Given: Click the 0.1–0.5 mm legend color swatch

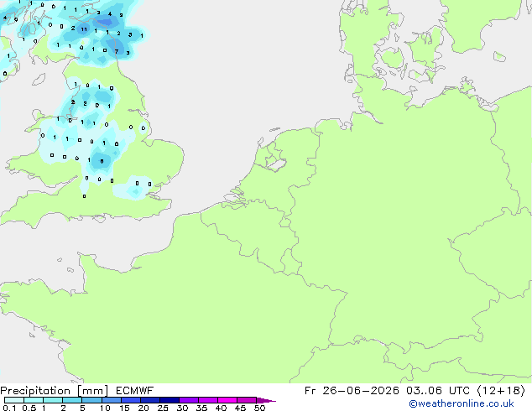Looking at the screenshot, I should [x=14, y=400].
